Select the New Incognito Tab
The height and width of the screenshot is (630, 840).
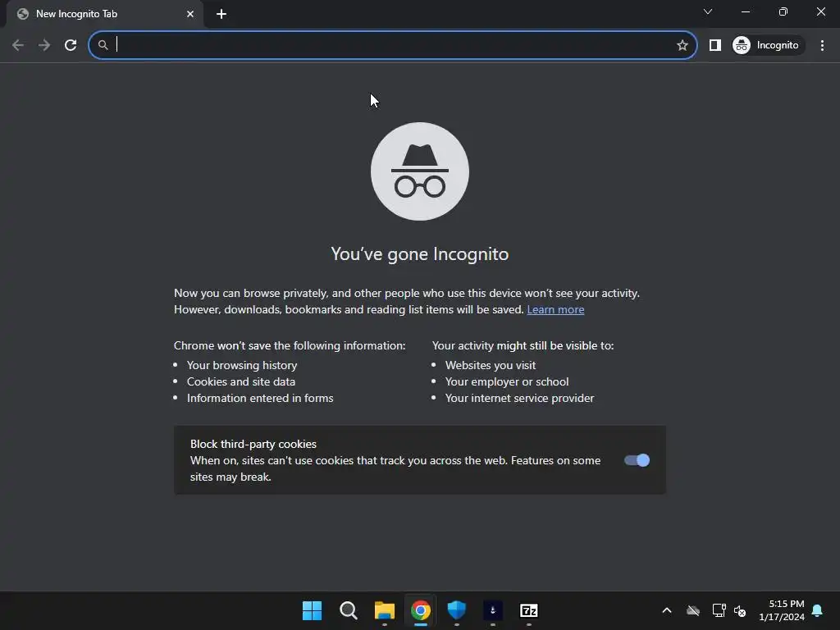pyautogui.click(x=104, y=14)
